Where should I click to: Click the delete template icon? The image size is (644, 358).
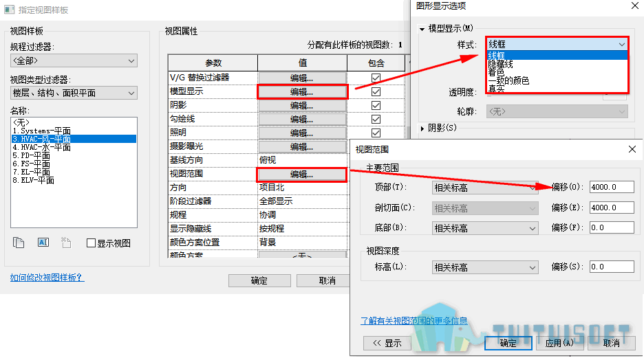coord(66,243)
